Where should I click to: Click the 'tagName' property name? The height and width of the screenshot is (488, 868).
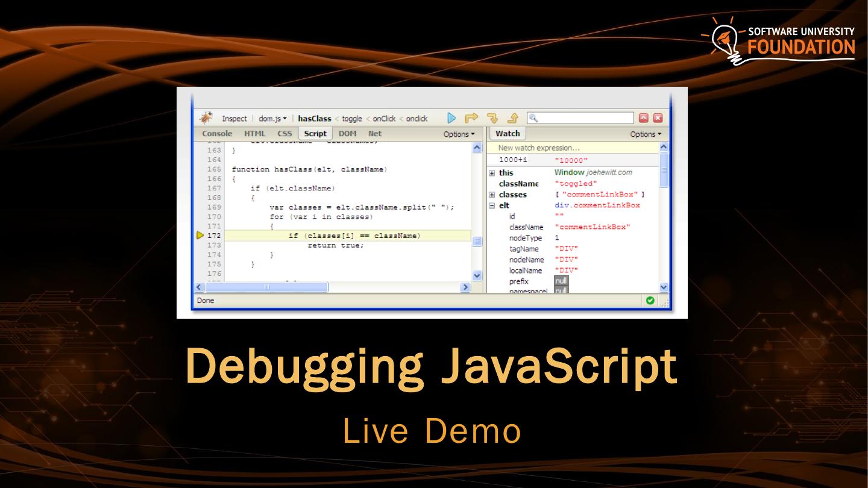pyautogui.click(x=524, y=249)
